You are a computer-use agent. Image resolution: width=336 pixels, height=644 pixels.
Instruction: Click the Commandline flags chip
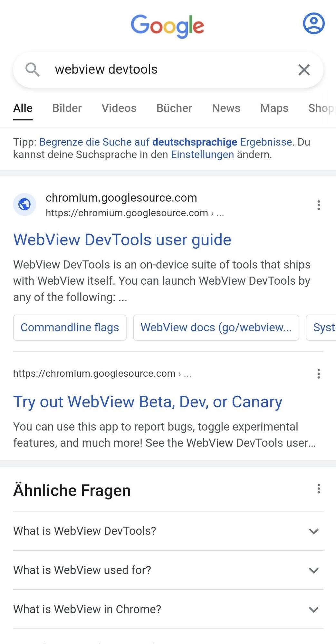pyautogui.click(x=70, y=327)
